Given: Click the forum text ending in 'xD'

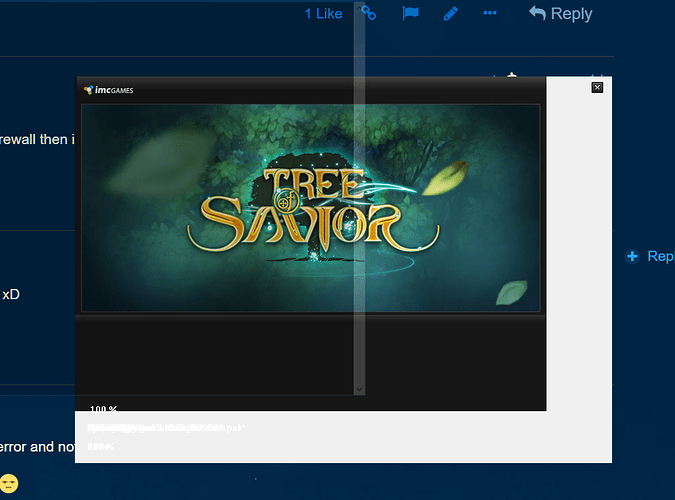Looking at the screenshot, I should coord(11,295).
